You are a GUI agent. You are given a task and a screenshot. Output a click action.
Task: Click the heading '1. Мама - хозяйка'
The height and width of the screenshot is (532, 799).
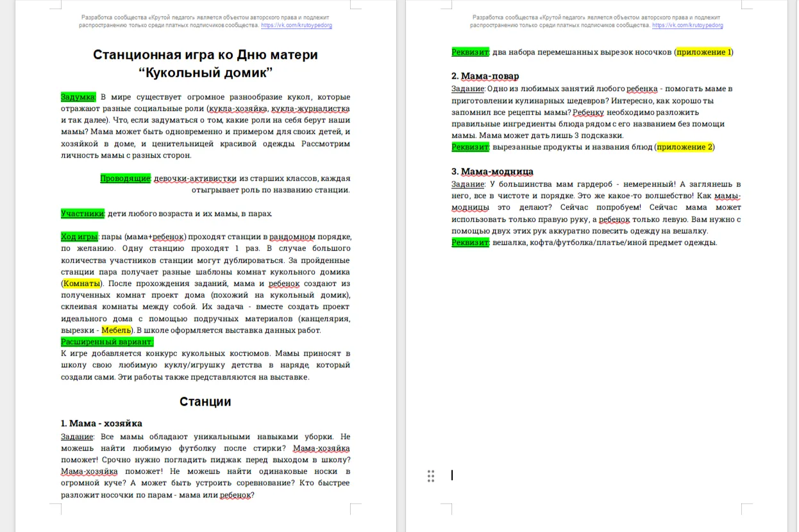coord(101,423)
